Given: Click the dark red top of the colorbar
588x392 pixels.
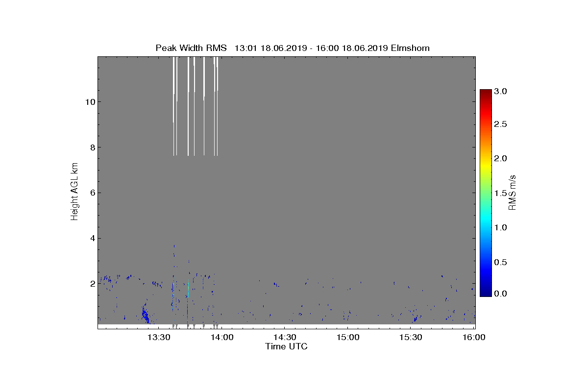Looking at the screenshot, I should [x=486, y=93].
